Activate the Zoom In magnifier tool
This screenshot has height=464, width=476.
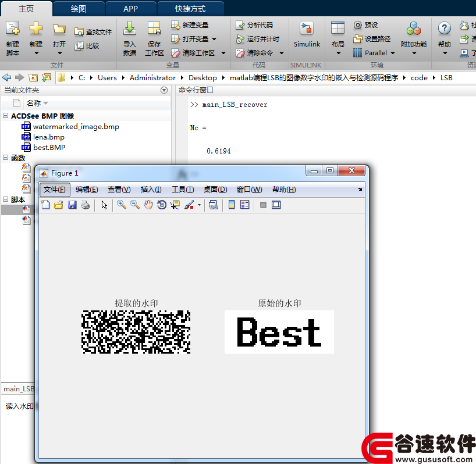tap(122, 205)
